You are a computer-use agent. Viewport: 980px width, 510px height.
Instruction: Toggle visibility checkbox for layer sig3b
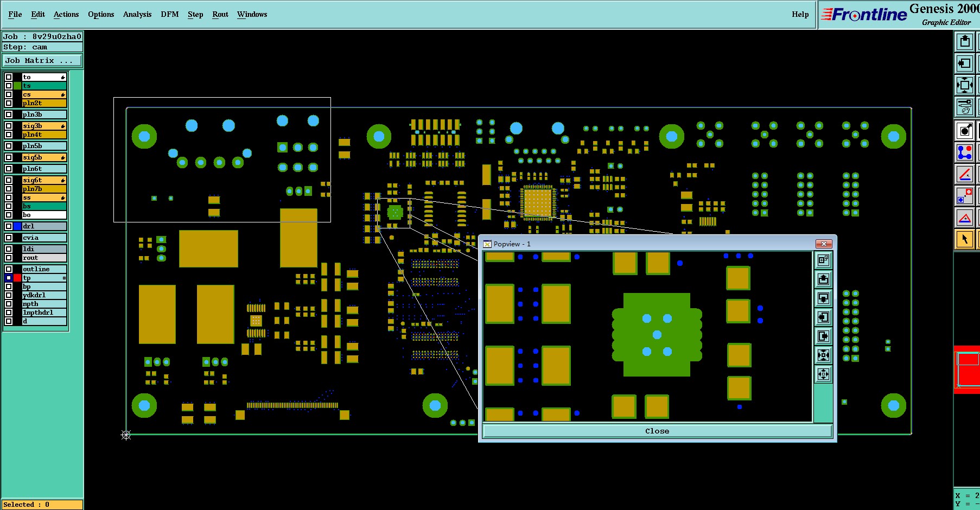tap(9, 126)
